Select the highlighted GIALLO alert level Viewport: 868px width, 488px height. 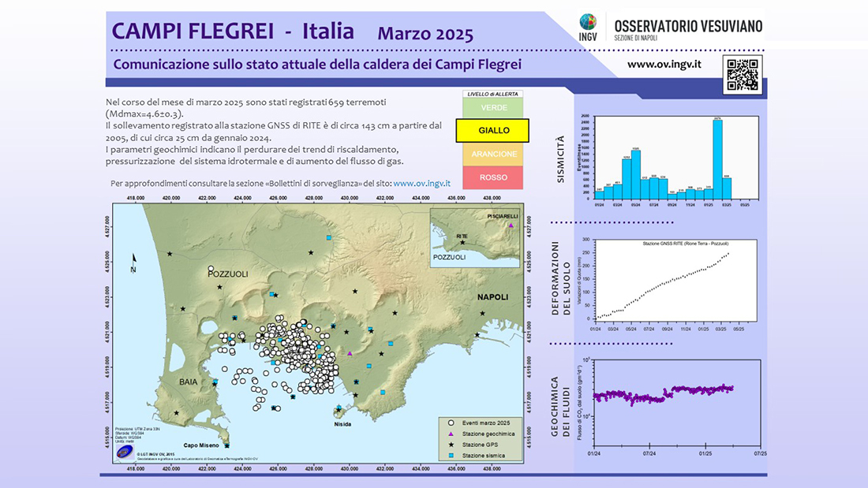[x=493, y=130]
